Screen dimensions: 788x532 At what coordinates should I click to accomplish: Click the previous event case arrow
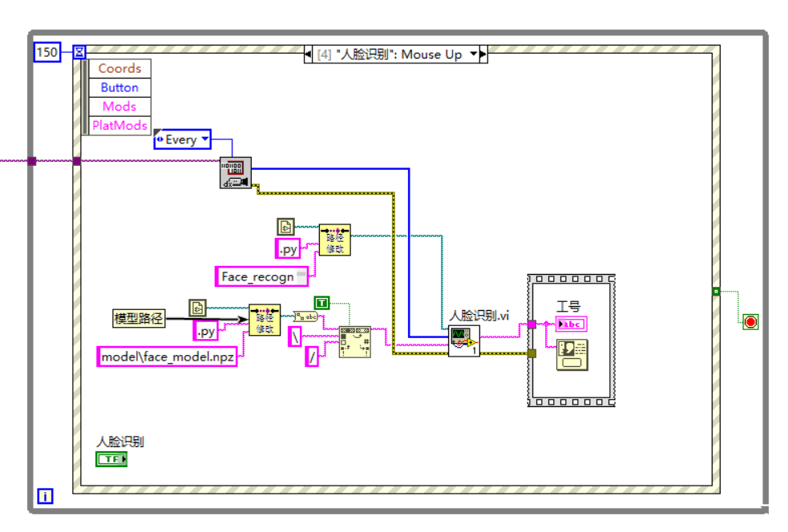(x=306, y=54)
